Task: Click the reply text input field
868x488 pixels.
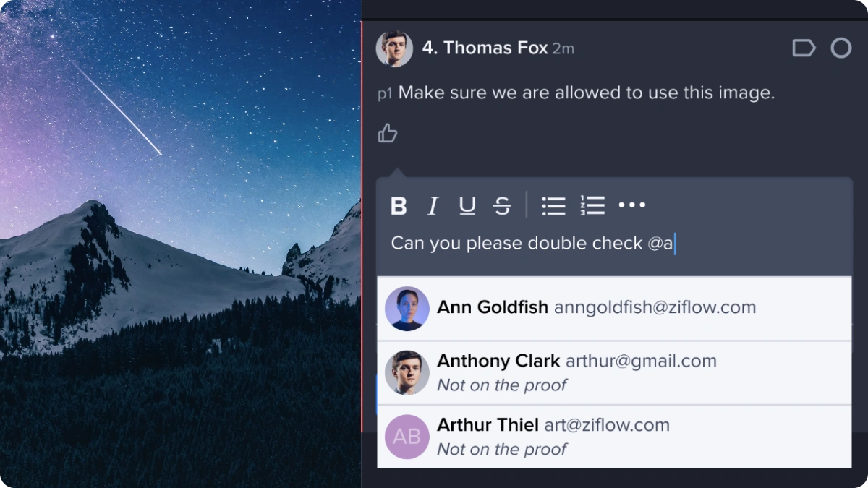Action: point(613,244)
